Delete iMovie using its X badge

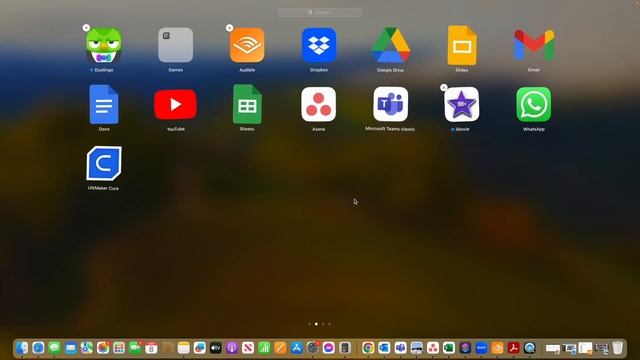444,87
